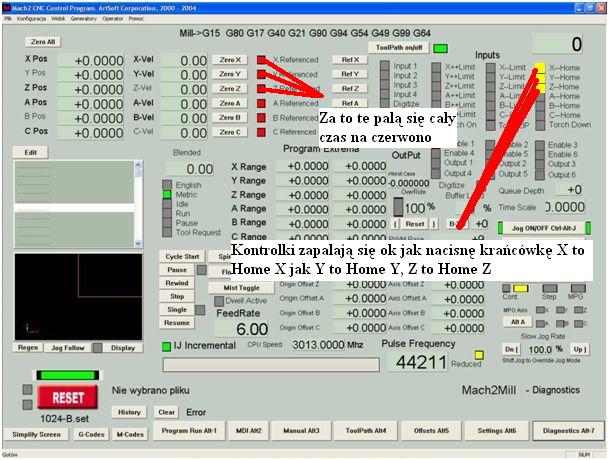Zero the Y axis with Zero Y
Screen dimensions: 609x460
tap(230, 74)
